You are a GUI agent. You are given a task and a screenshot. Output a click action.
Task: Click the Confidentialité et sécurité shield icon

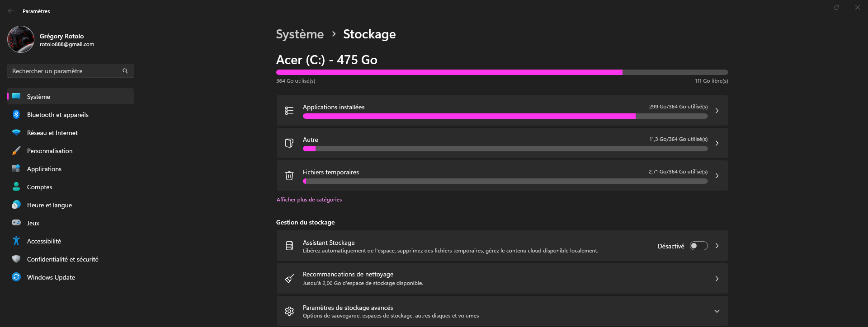click(x=16, y=259)
